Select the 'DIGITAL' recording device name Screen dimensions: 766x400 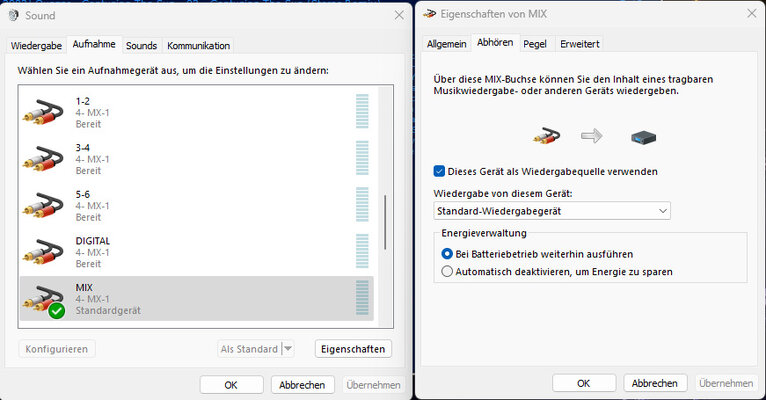pos(93,241)
